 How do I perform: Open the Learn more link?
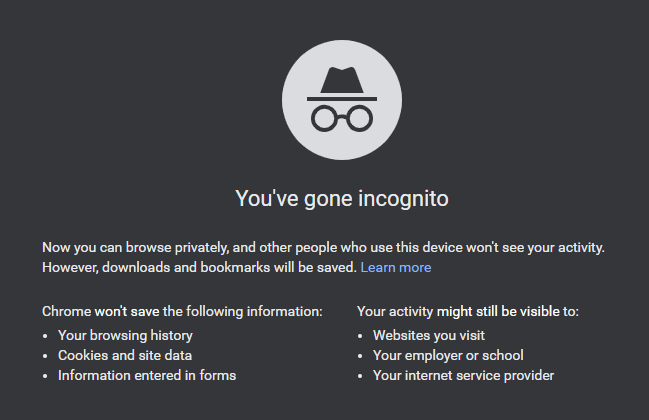[396, 268]
